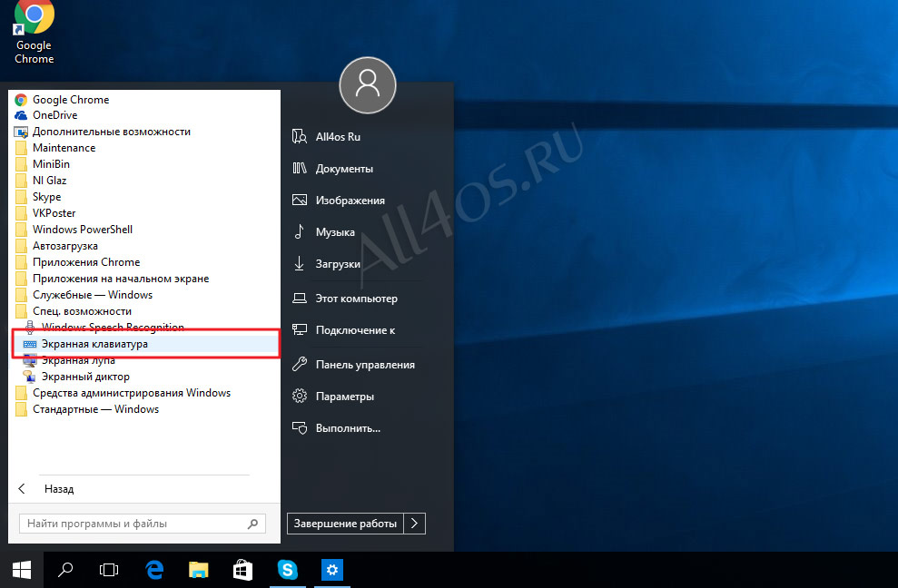Open File Explorer from the taskbar
The width and height of the screenshot is (898, 588).
coord(199,570)
